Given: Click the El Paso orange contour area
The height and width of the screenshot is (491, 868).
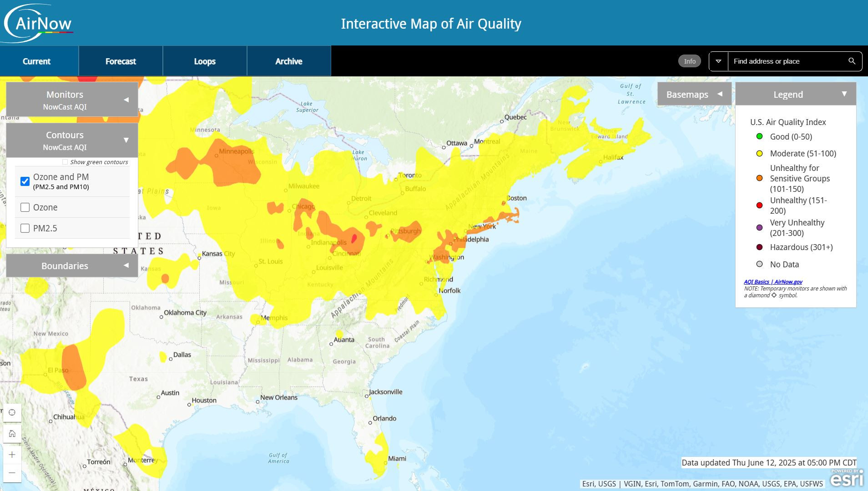Looking at the screenshot, I should tap(73, 366).
